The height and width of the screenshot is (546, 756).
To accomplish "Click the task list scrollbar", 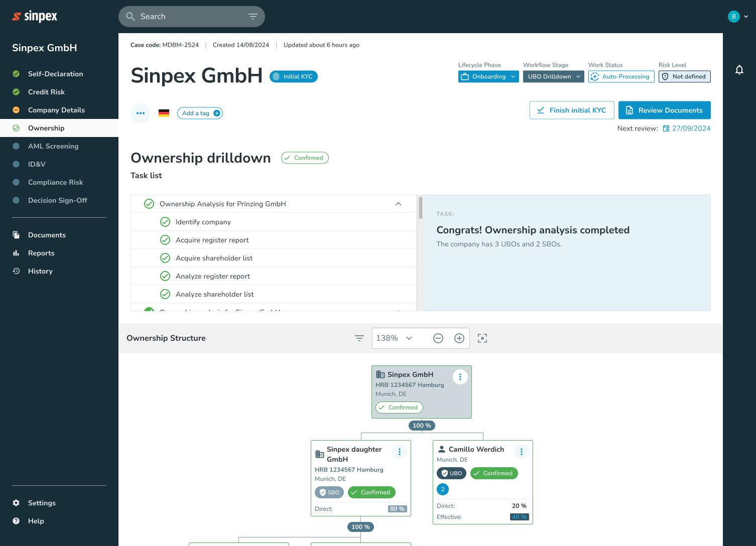I will tap(421, 208).
